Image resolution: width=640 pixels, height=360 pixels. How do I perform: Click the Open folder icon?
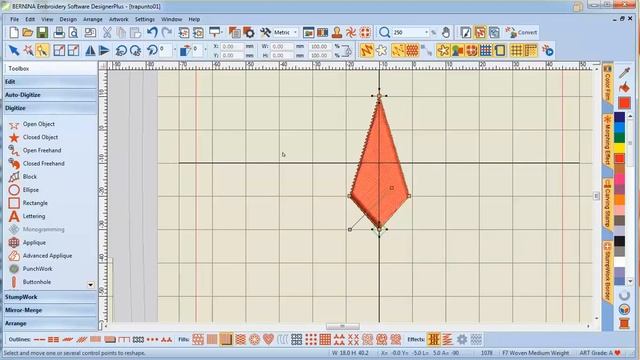(x=28, y=32)
